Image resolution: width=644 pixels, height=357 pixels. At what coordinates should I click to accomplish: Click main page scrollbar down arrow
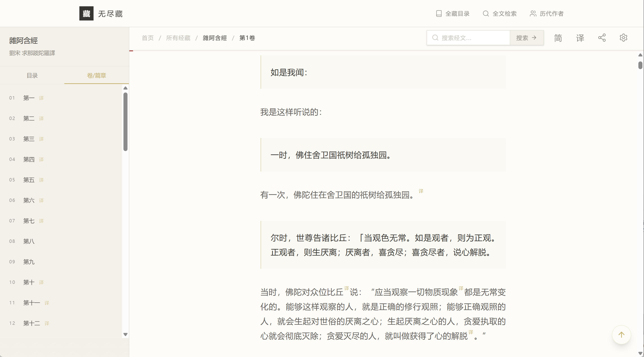click(640, 353)
